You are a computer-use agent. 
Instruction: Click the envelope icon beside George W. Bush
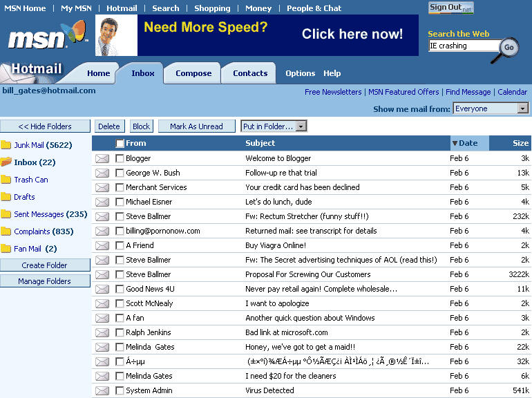[102, 173]
